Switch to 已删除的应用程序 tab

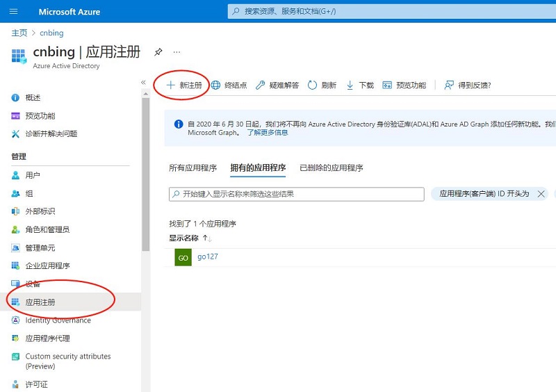click(x=332, y=168)
